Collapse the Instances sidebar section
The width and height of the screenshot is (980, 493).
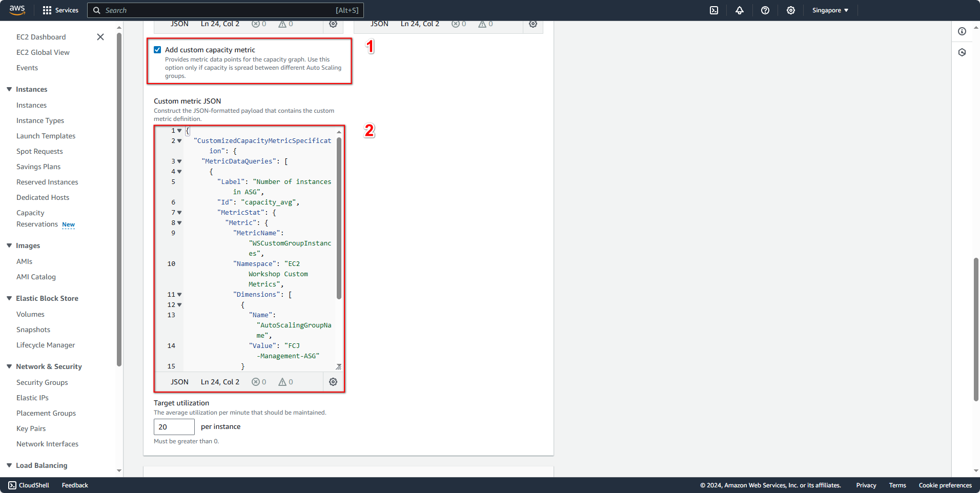[9, 89]
